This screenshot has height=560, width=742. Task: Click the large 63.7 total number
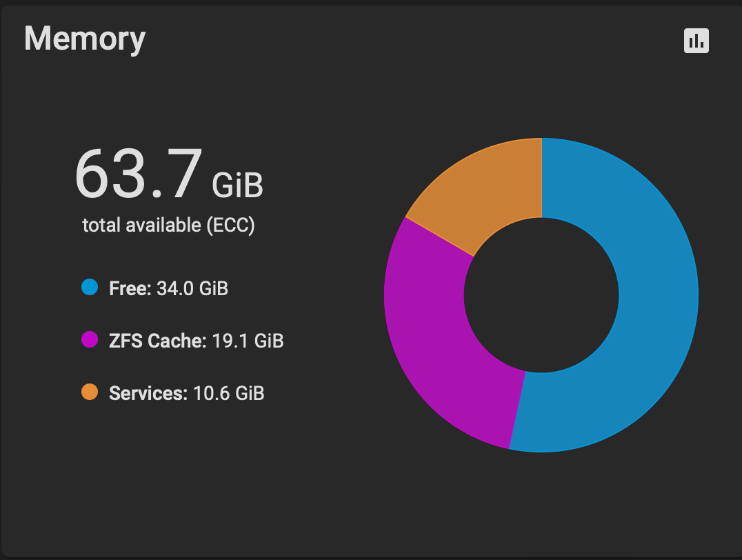tap(139, 173)
